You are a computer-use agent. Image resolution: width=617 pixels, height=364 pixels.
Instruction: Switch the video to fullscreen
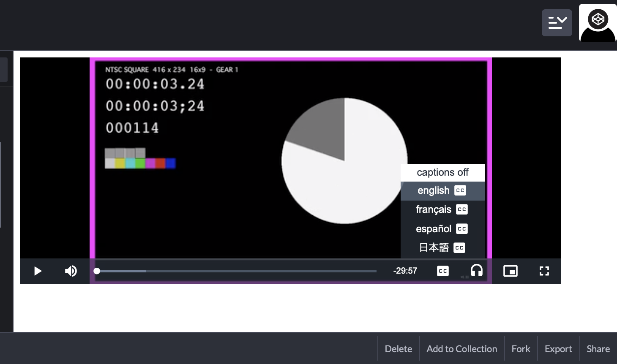pyautogui.click(x=544, y=271)
